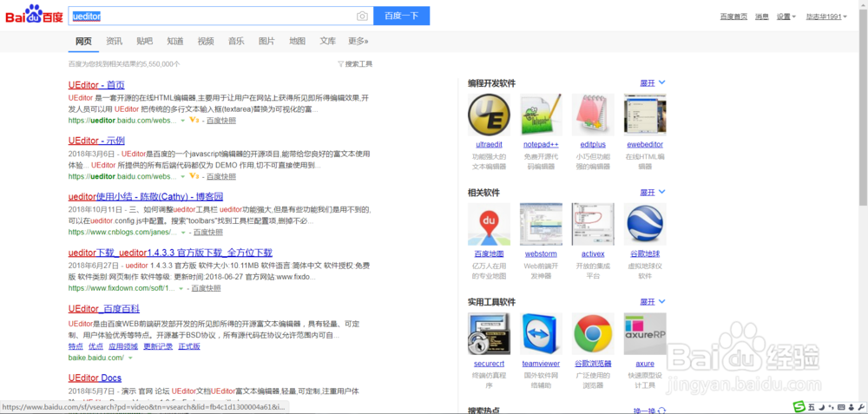Viewport: 868px width, 414px height.
Task: Open green arrow beside baike.baidu.com URL
Action: coord(130,358)
